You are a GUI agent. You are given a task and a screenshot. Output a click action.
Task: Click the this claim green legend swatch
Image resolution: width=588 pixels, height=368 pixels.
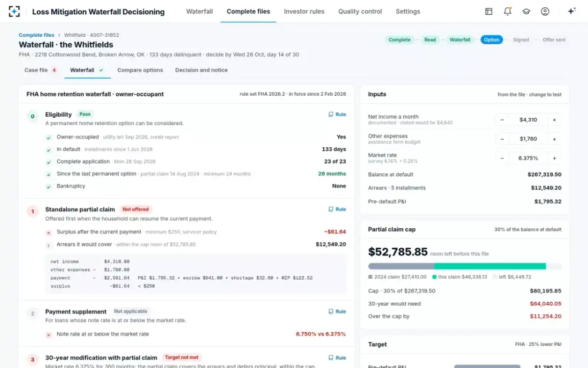[434, 277]
